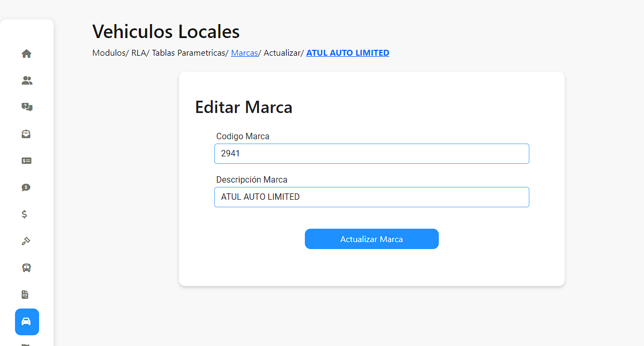Screen dimensions: 644x346
Task: Open the open-envelope mail sidebar icon
Action: (x=26, y=134)
